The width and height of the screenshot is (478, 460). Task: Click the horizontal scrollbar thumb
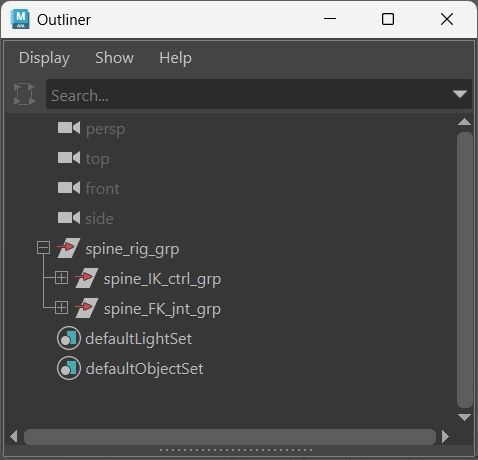coord(230,437)
